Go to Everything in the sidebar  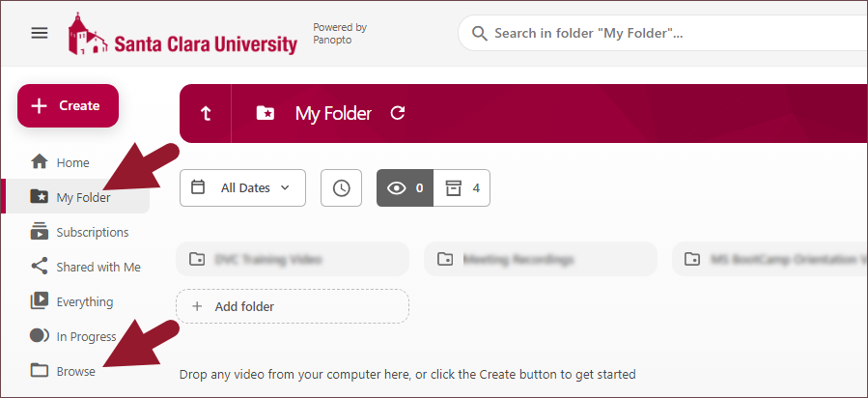[x=84, y=301]
